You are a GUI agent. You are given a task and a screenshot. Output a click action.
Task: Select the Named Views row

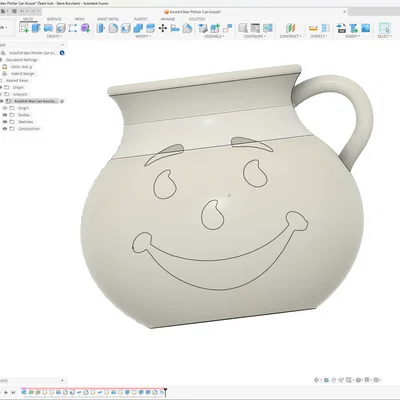[x=17, y=80]
